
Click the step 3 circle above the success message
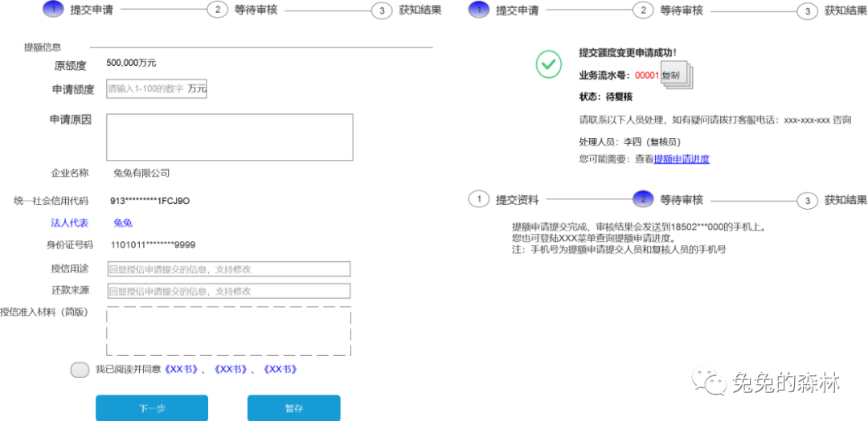pos(808,10)
